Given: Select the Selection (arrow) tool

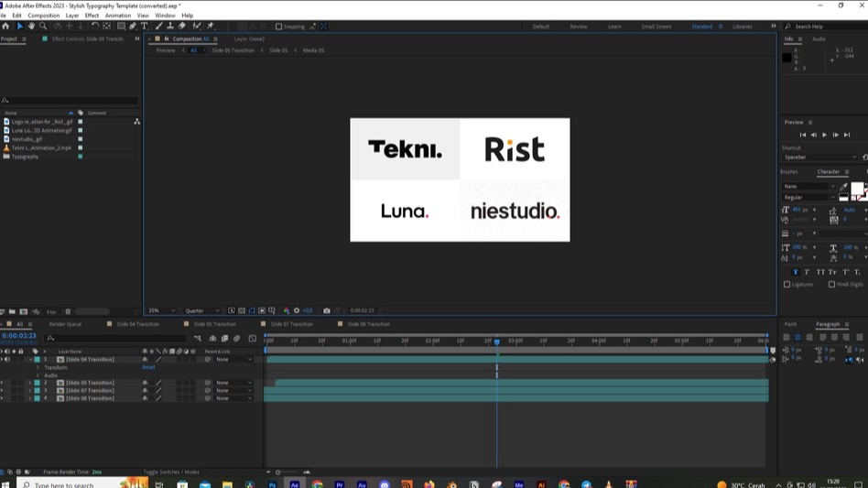Looking at the screenshot, I should (20, 26).
